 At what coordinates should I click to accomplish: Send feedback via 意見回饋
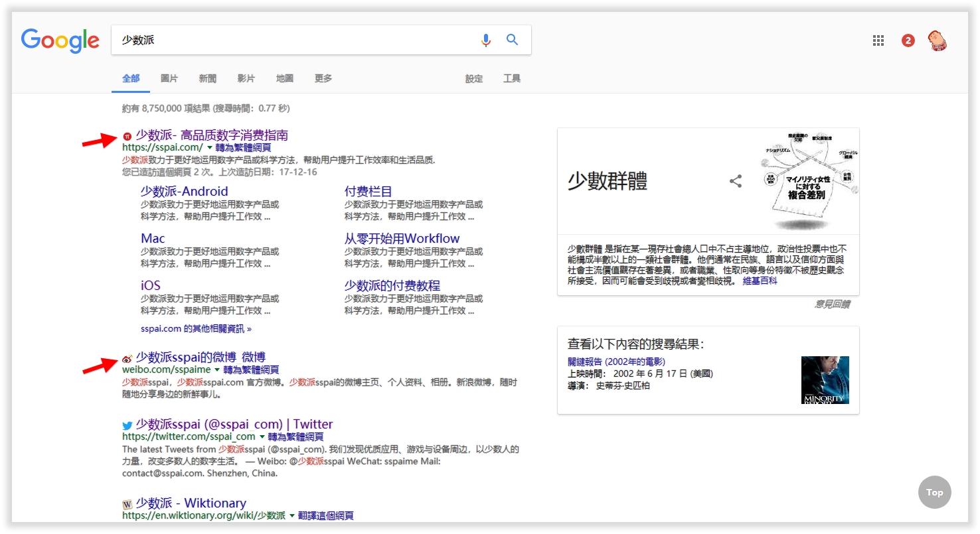832,304
